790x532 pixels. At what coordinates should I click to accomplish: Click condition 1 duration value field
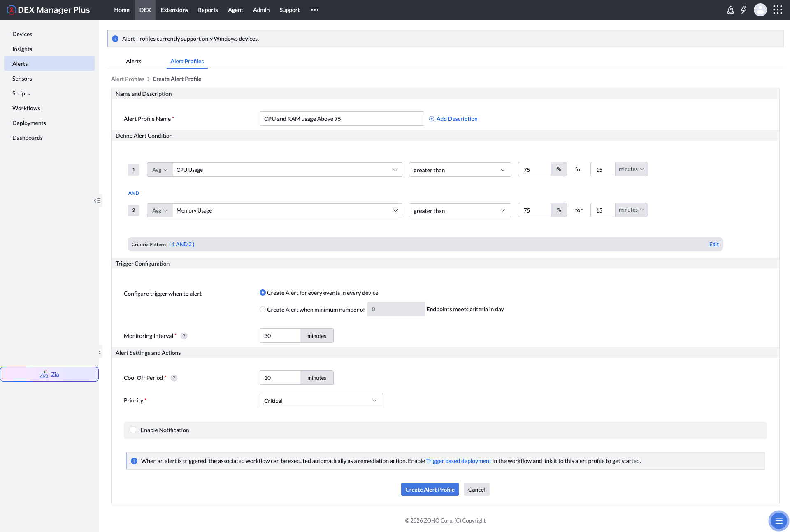coord(603,169)
